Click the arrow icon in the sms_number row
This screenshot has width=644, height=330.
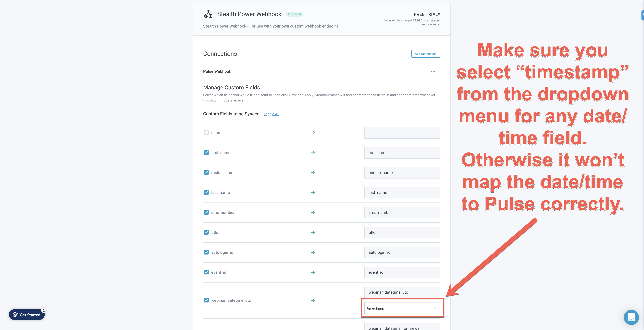(x=313, y=212)
